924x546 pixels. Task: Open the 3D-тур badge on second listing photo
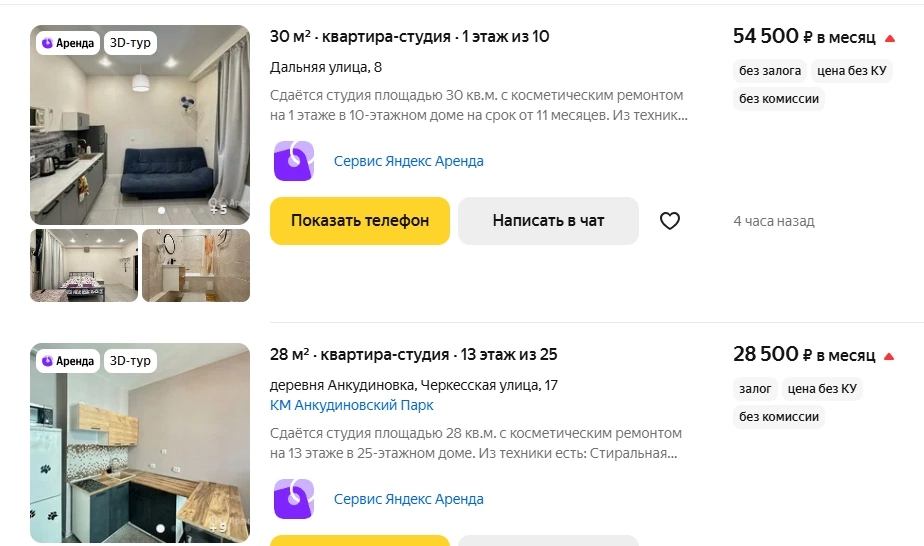tap(130, 361)
